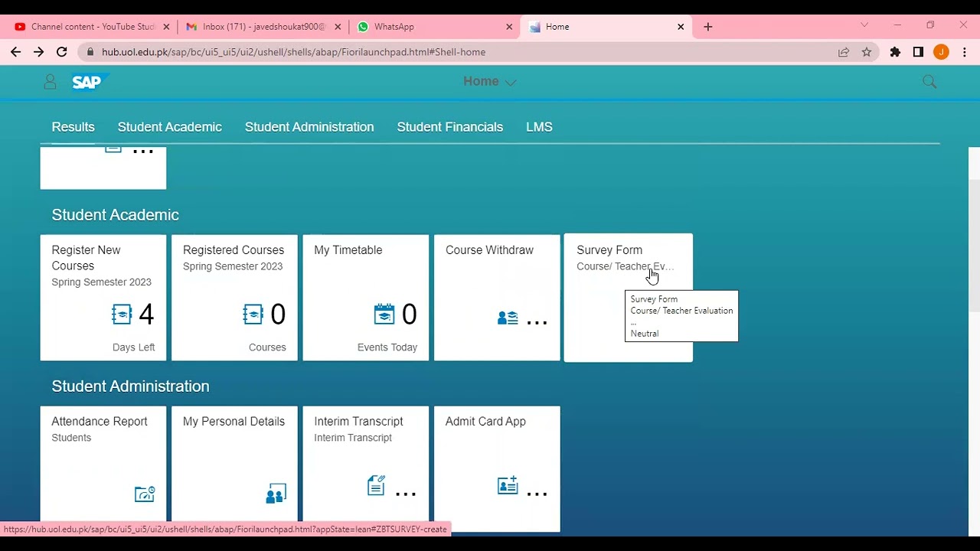This screenshot has height=551, width=980.
Task: Click the Admit Card App tile icon
Action: (508, 486)
